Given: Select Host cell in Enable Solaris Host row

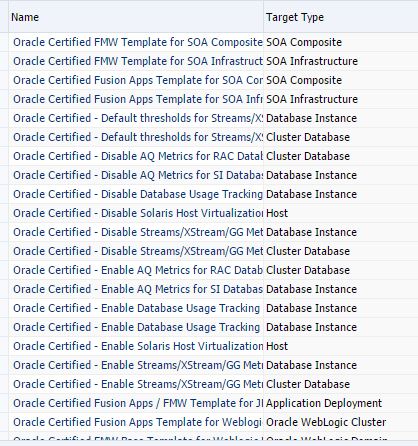Looking at the screenshot, I should point(277,346).
